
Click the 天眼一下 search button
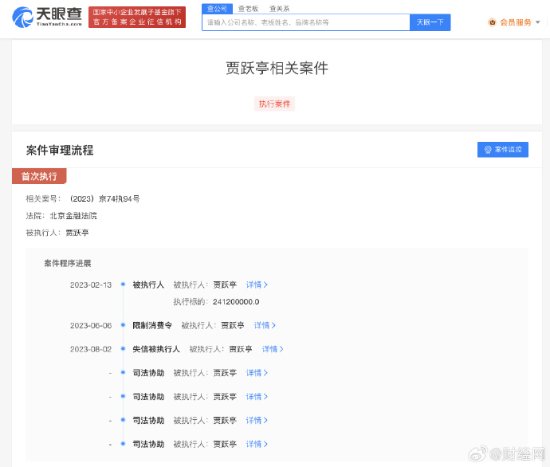point(430,22)
